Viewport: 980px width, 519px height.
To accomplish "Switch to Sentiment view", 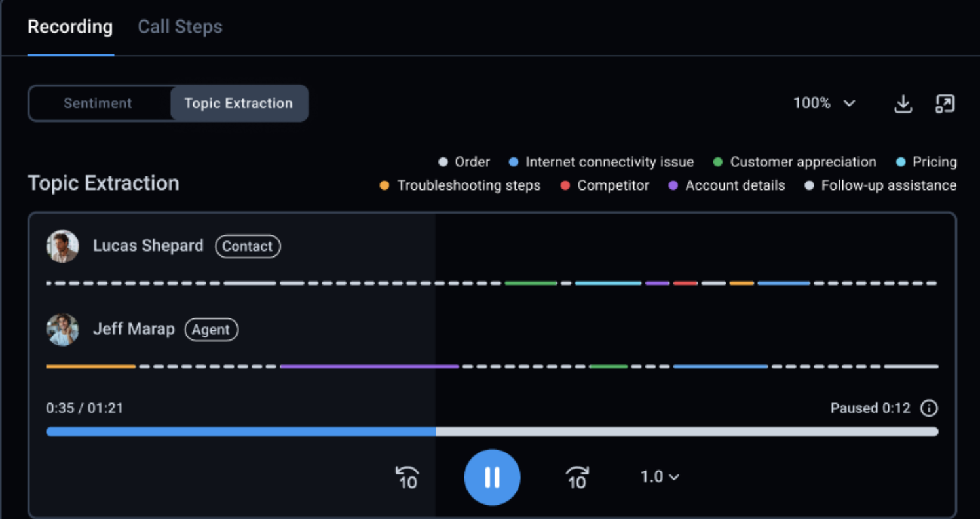I will (x=98, y=104).
